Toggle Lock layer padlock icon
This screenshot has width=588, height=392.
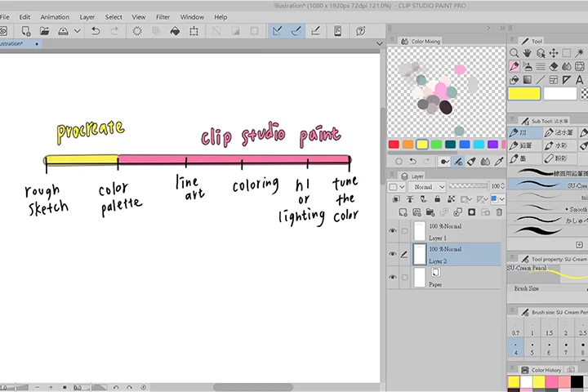(437, 199)
